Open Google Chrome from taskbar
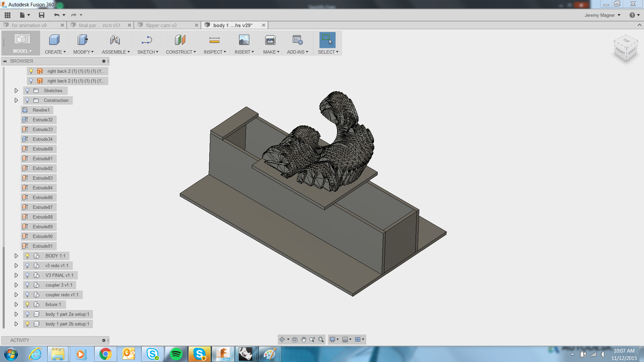Viewport: 644px width, 362px height. (x=105, y=354)
